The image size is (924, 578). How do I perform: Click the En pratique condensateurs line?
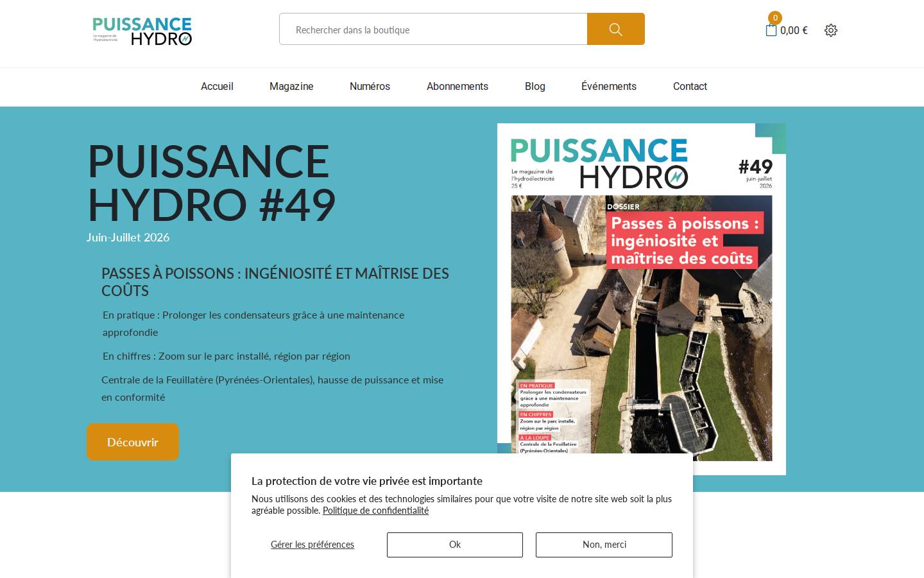pyautogui.click(x=253, y=324)
